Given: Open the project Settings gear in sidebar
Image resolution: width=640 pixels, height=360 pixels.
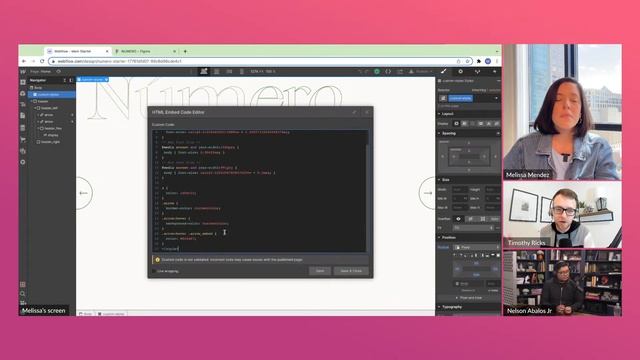Looking at the screenshot, I should [23, 162].
